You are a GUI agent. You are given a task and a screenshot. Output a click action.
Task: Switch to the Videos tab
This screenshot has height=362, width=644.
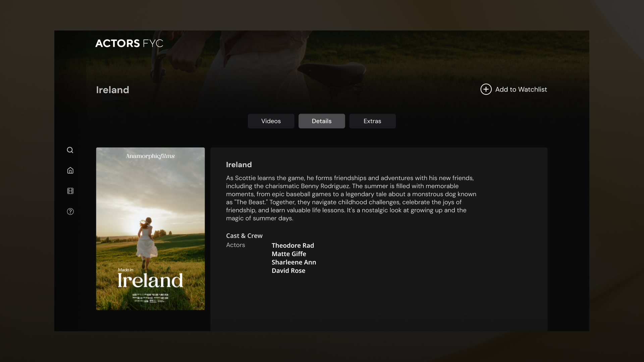click(271, 121)
